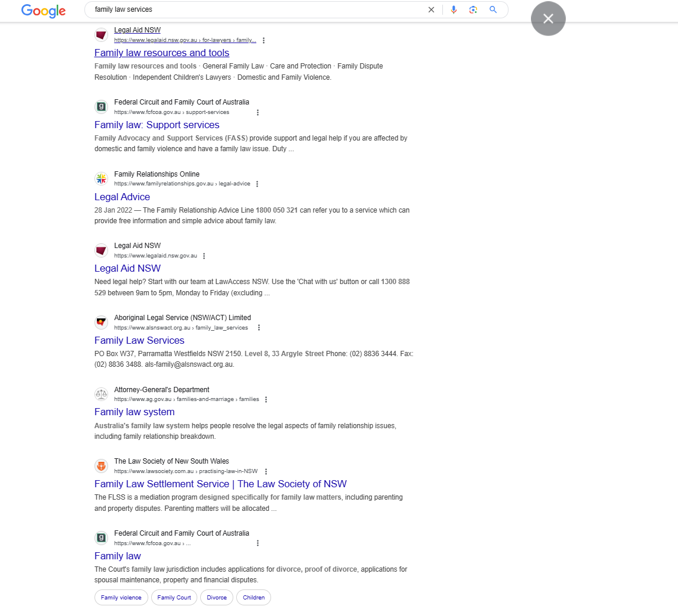Open the 'Legal Advice' result link
The height and width of the screenshot is (616, 678).
(122, 197)
